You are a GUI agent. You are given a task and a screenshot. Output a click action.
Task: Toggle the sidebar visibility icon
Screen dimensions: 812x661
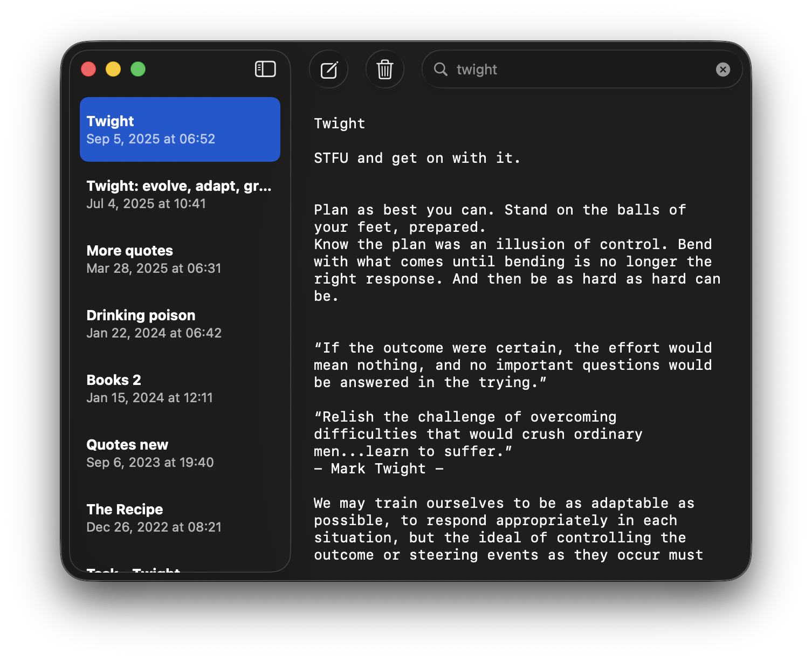pyautogui.click(x=265, y=69)
